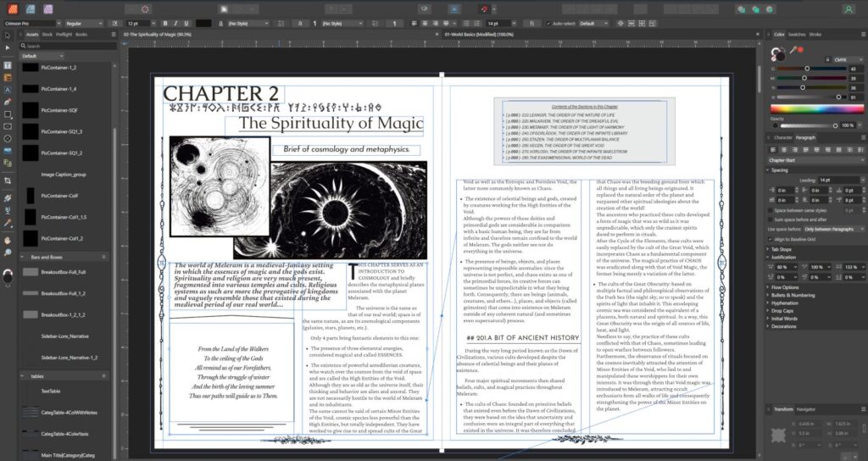This screenshot has width=868, height=461.
Task: Enable Space between same styles checkbox
Action: click(771, 209)
